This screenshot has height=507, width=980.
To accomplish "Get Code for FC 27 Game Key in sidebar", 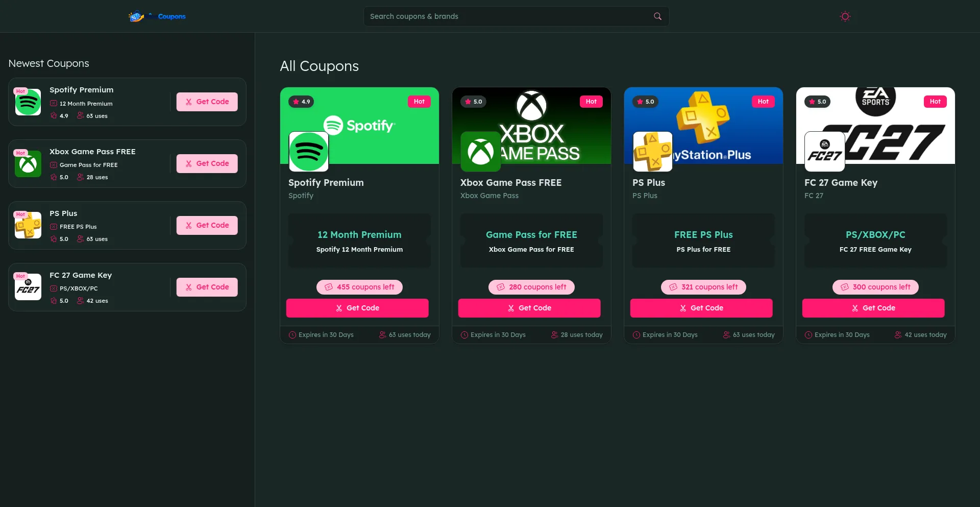I will 207,287.
